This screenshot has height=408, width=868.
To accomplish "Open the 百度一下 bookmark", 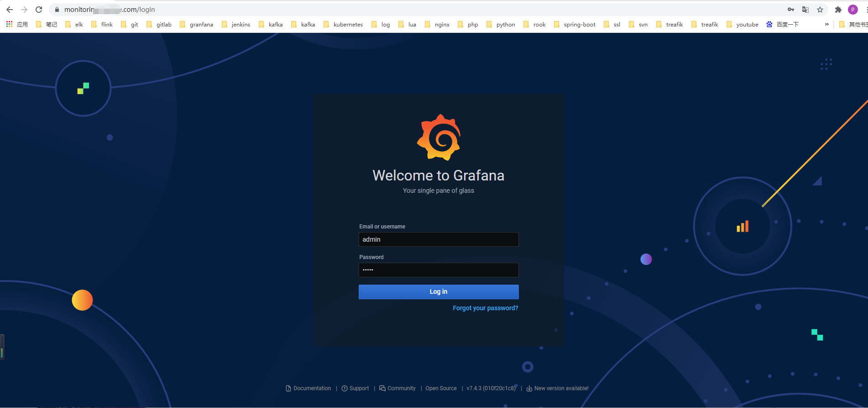I will [x=782, y=24].
